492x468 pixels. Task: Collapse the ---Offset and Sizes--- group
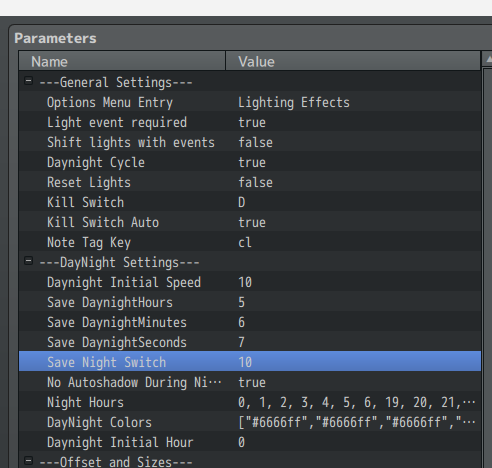pyautogui.click(x=28, y=461)
